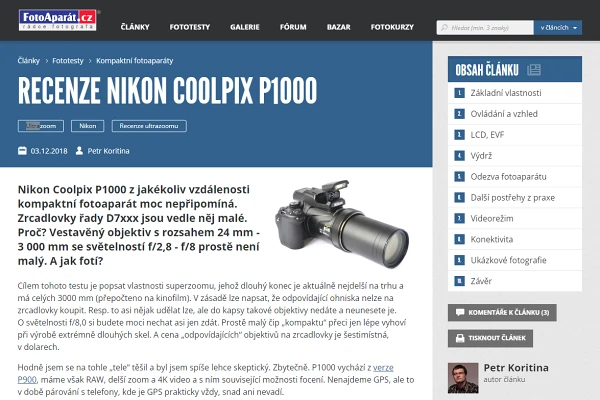Open chapter LCD, EVF
600x400 pixels.
click(x=515, y=135)
